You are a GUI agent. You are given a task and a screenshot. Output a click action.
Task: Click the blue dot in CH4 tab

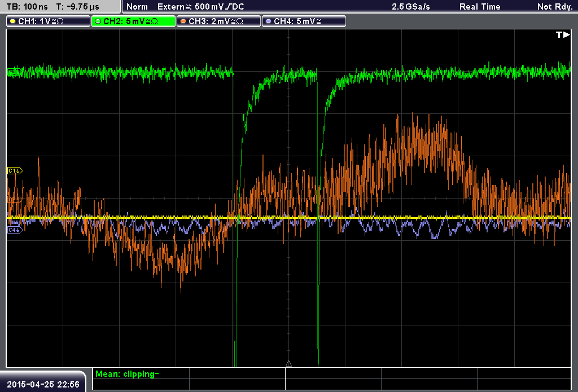[268, 21]
